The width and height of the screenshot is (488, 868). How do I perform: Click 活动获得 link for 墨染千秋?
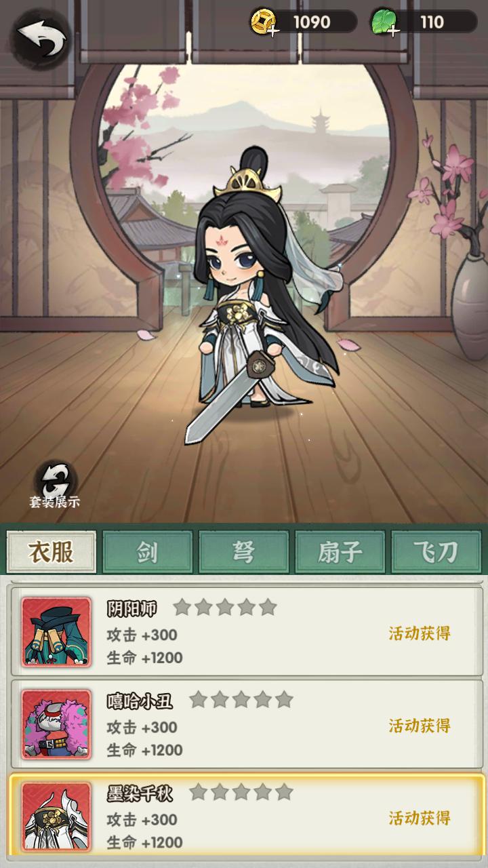click(420, 818)
